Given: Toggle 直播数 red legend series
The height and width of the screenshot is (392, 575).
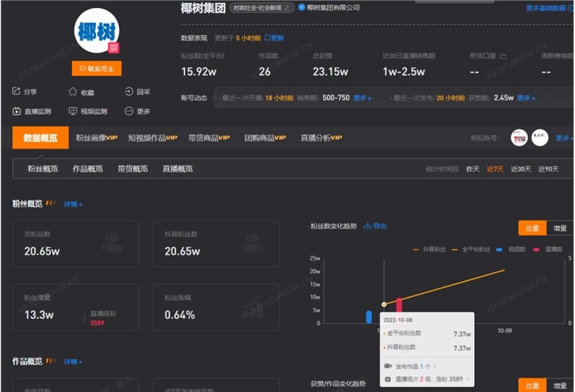Looking at the screenshot, I should (x=548, y=250).
